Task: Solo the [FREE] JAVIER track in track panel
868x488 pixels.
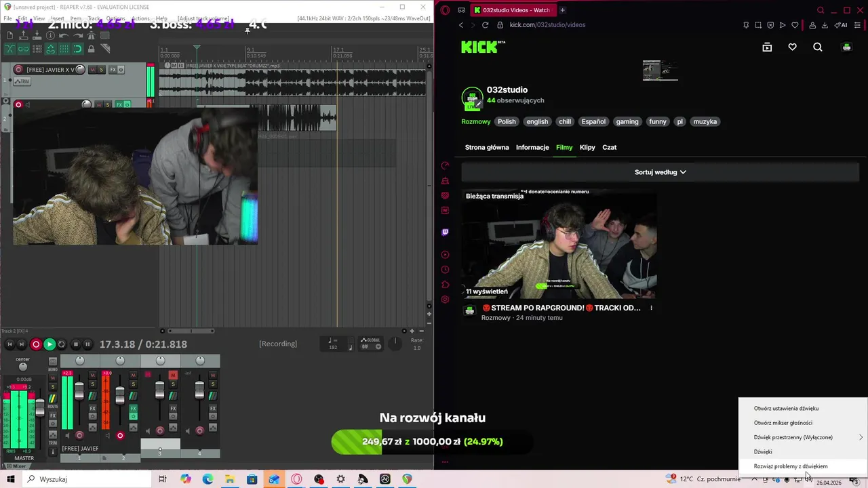Action: pyautogui.click(x=102, y=70)
